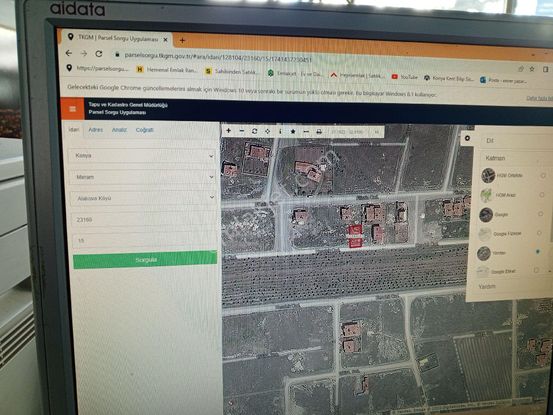Click the settings gear beside layers panel

pyautogui.click(x=467, y=138)
